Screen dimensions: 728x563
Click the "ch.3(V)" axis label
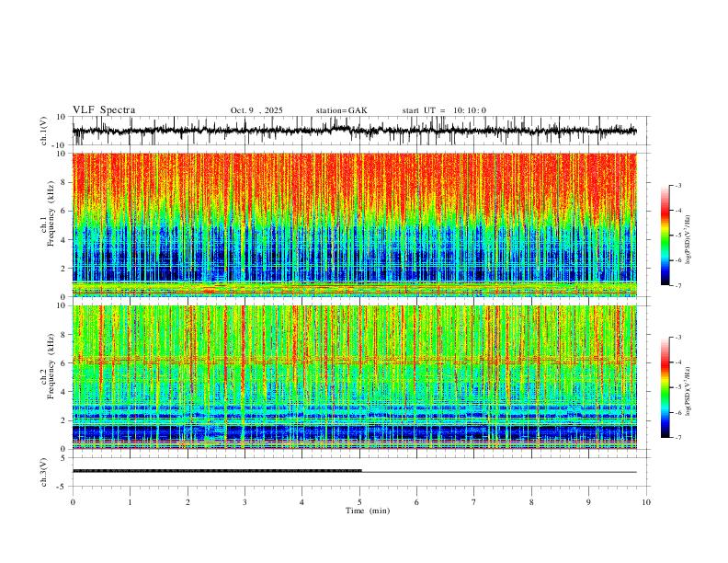44,472
